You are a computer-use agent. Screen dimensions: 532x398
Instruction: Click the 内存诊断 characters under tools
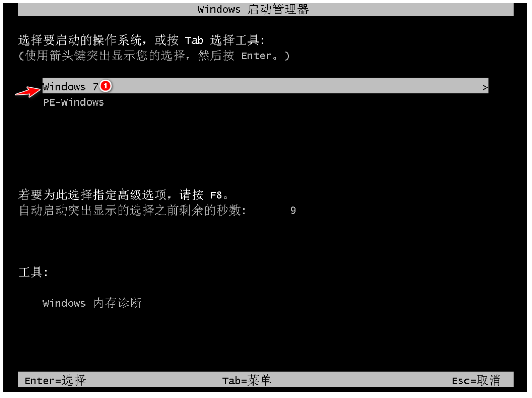[117, 303]
